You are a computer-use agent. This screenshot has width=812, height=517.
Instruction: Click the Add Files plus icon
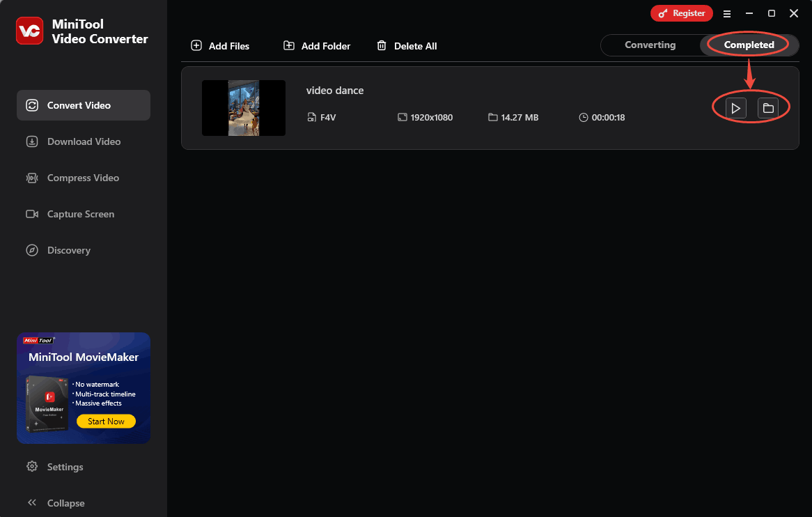196,45
